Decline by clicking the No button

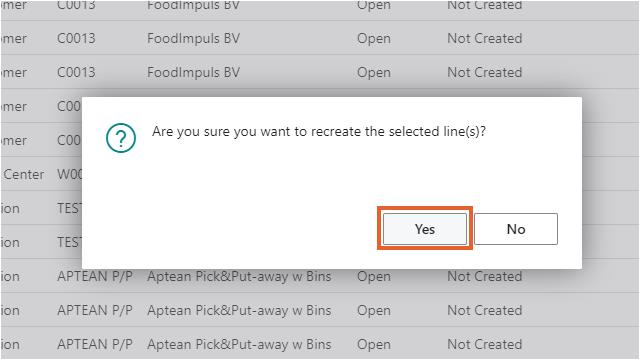[516, 229]
